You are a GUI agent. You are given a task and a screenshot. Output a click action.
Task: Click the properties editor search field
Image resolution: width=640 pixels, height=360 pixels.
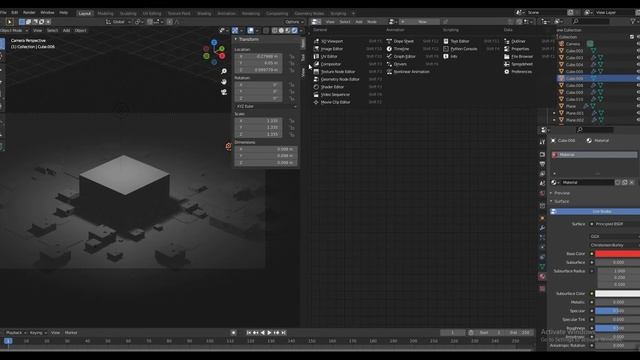coord(594,130)
